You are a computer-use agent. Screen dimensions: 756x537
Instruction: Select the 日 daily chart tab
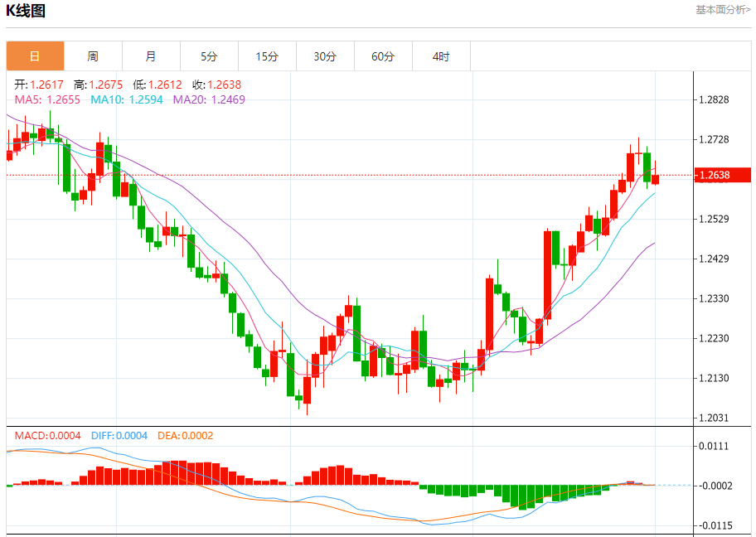point(35,56)
